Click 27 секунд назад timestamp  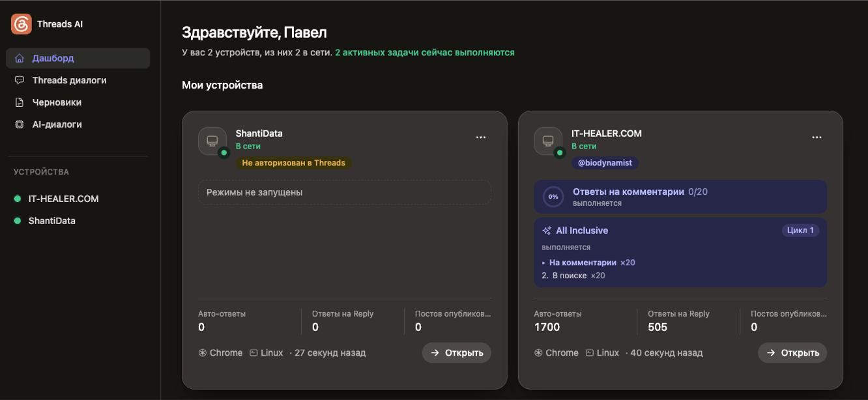330,352
